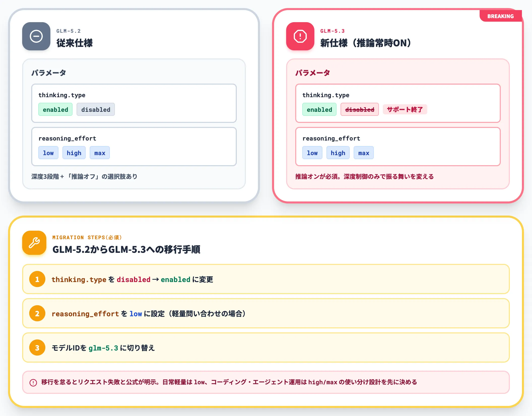
Task: Select the low chip in the GLM-5.2 card
Action: [x=48, y=153]
